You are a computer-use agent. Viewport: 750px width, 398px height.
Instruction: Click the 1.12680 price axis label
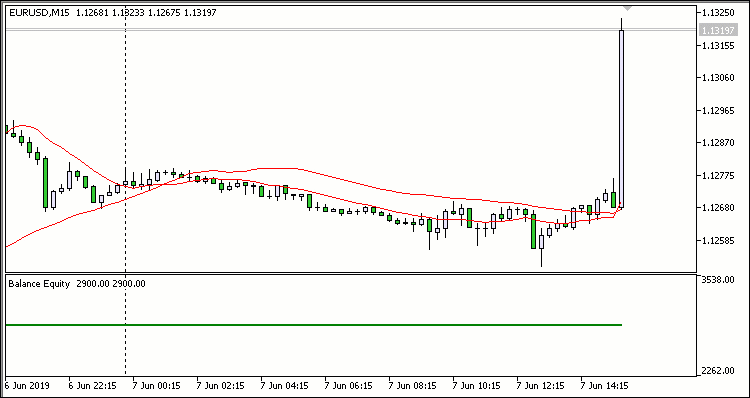pos(717,208)
